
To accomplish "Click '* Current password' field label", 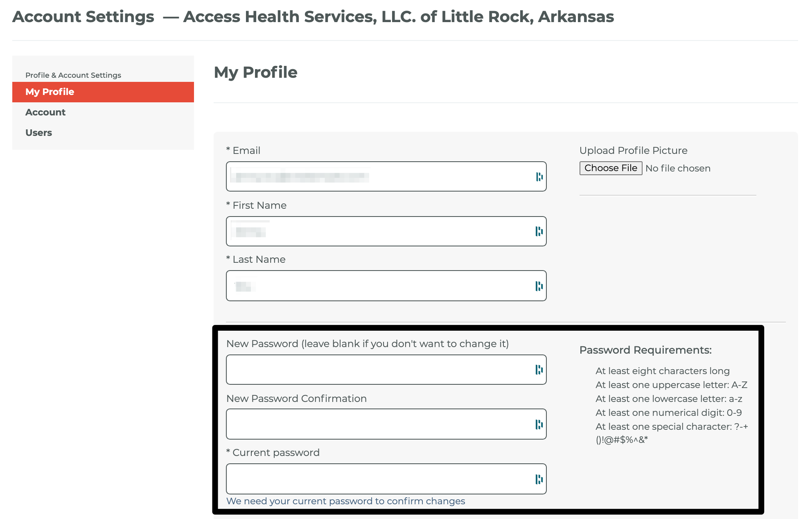I will point(273,453).
